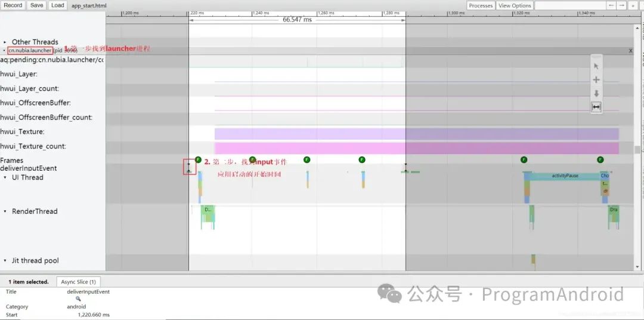This screenshot has width=644, height=320.
Task: Click the vertical scrollbar thumb
Action: 637,149
